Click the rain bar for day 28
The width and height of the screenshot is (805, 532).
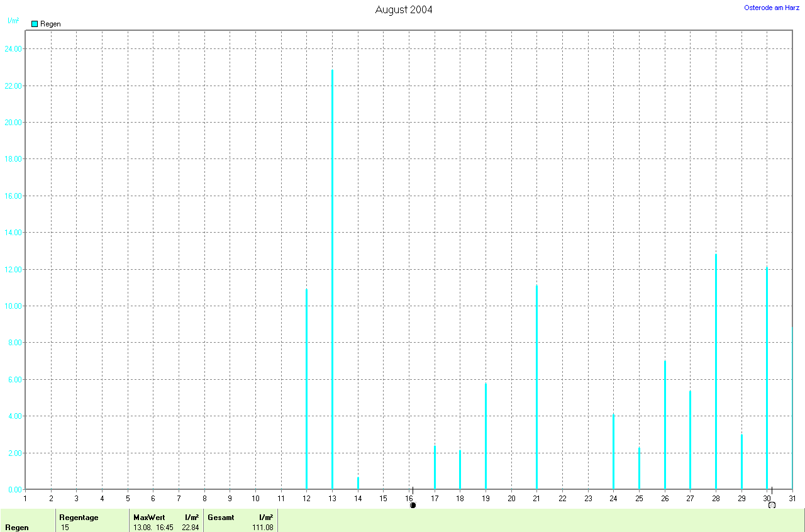coord(716,371)
